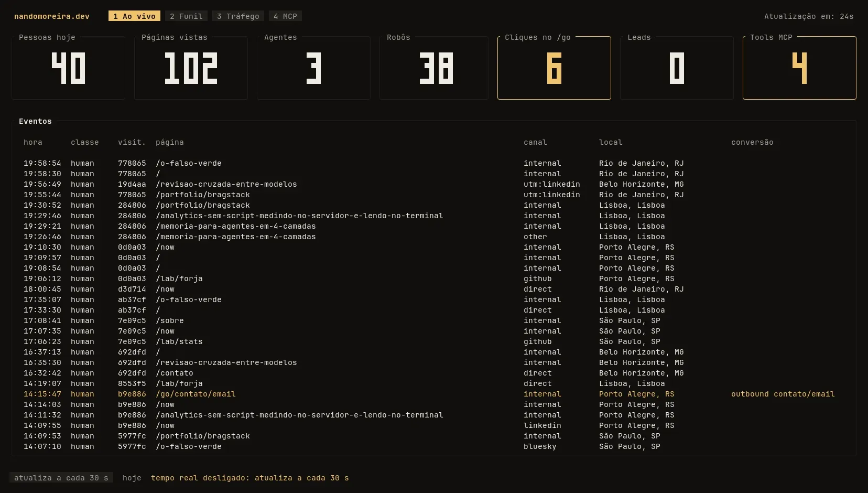Click the 'linkedin' channel in 14:09:55 row
The image size is (868, 493).
click(542, 425)
